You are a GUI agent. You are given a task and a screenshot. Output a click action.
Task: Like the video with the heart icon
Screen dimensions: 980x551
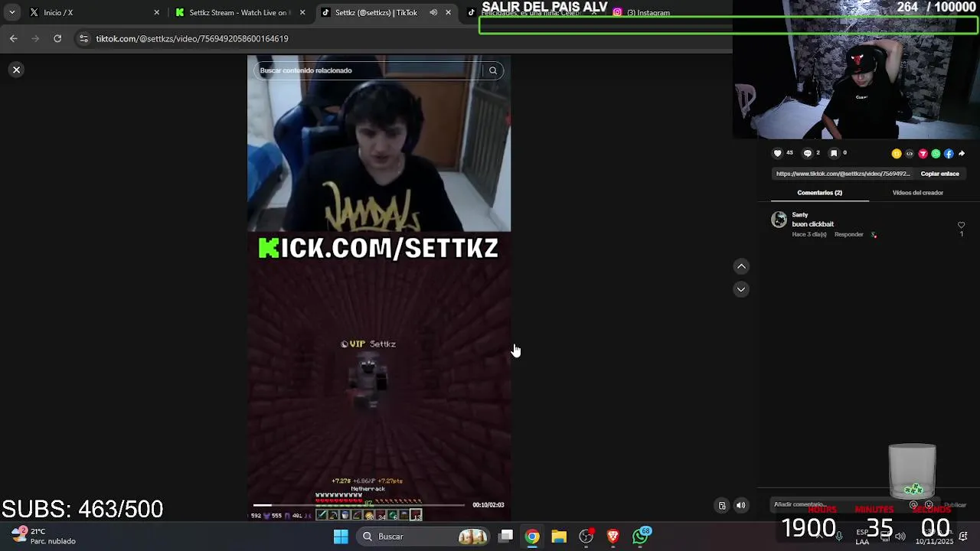tap(778, 153)
